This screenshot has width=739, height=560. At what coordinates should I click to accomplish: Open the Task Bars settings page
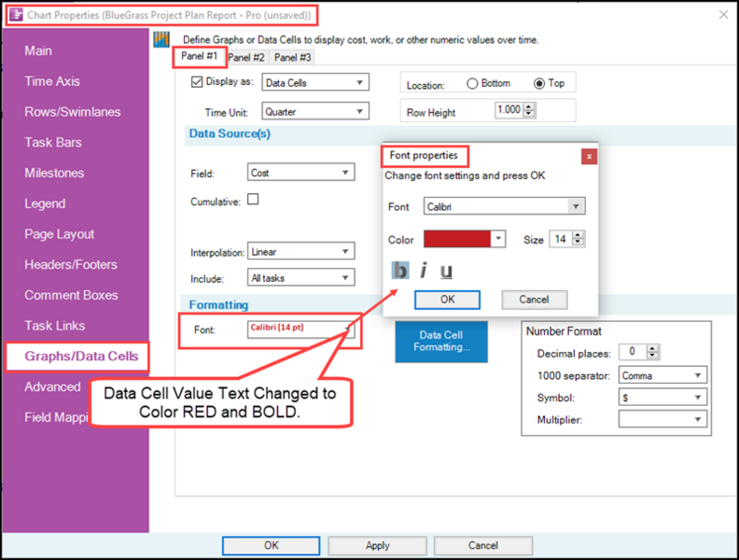[53, 143]
